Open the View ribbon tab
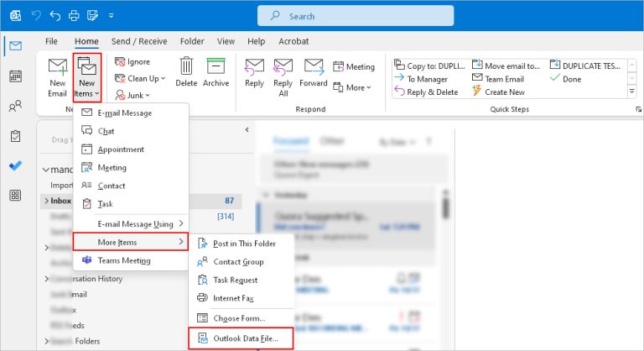The image size is (644, 351). (x=226, y=41)
